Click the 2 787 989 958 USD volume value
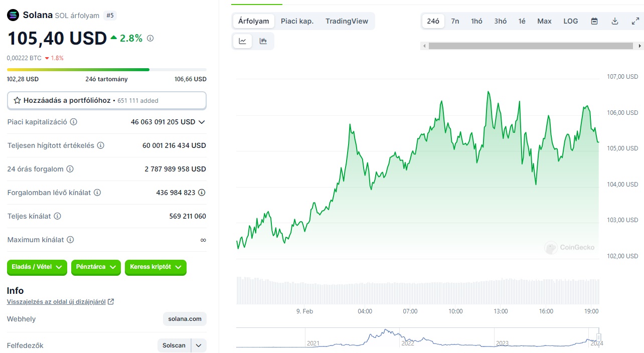Screen dimensions: 644x353 coord(176,169)
